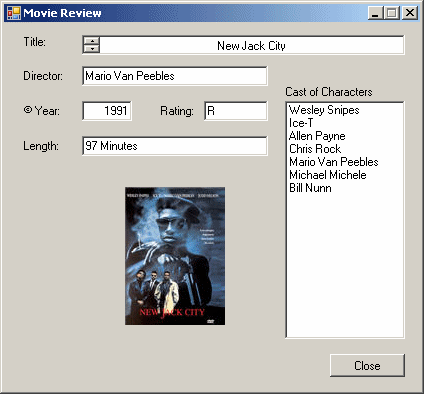Click the Close button

click(367, 366)
